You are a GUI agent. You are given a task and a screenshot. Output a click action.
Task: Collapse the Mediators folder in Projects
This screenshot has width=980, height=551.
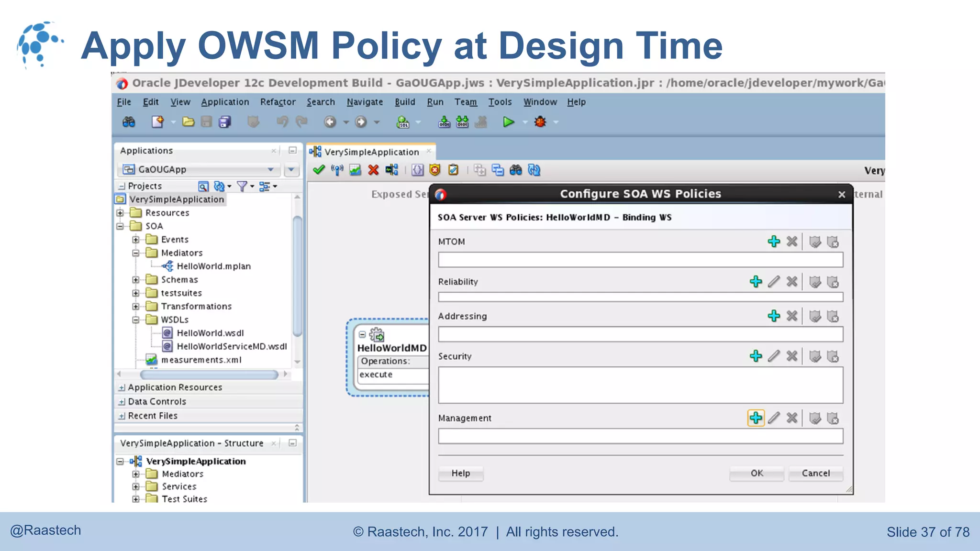tap(136, 253)
